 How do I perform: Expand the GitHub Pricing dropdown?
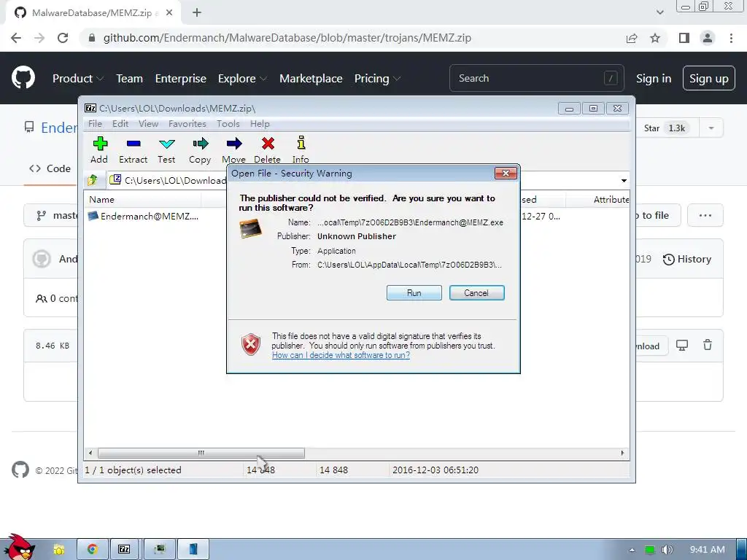pos(377,79)
